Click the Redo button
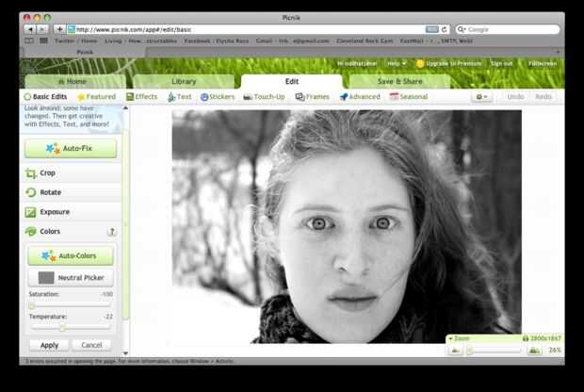This screenshot has height=392, width=584. 543,97
